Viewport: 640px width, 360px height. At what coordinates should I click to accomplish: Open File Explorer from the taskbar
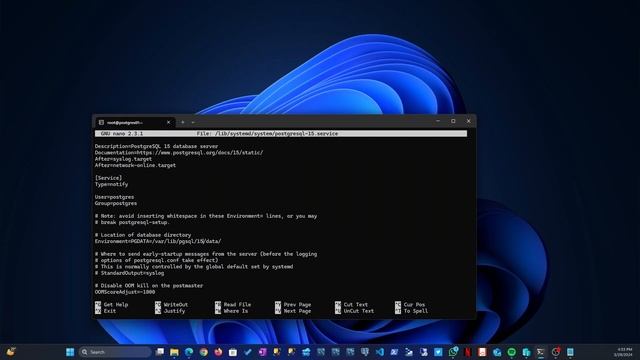click(174, 352)
